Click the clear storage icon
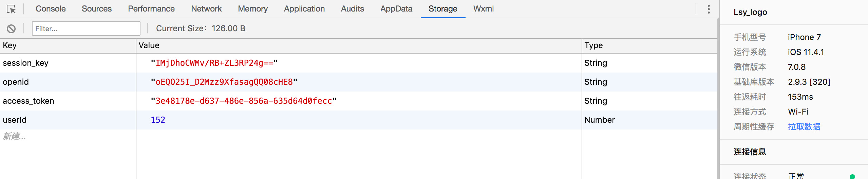The image size is (868, 179). [11, 29]
